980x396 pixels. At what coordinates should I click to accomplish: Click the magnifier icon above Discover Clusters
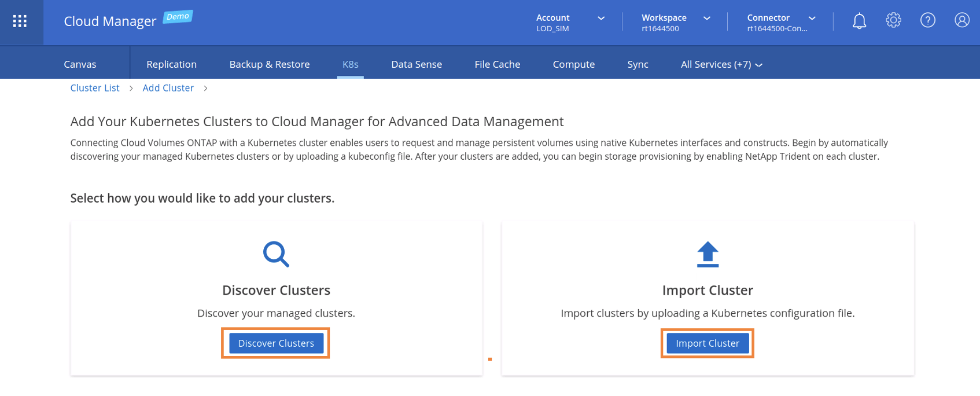276,254
